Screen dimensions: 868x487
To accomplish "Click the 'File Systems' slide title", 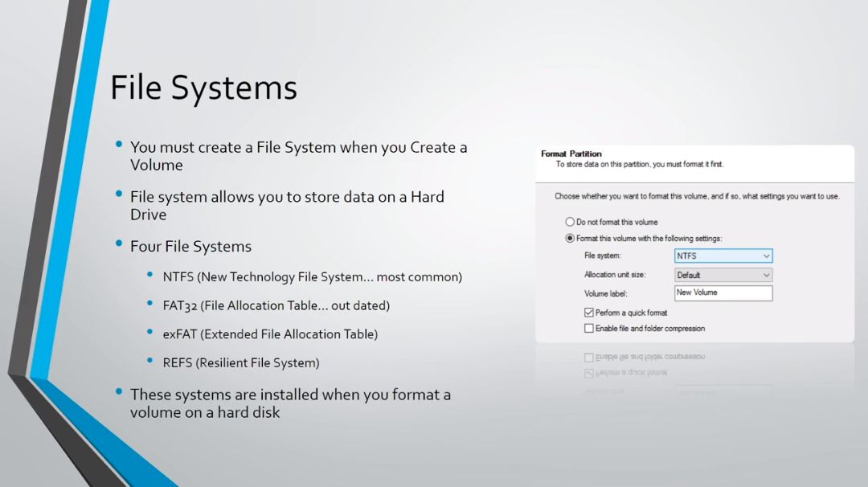I will click(203, 88).
